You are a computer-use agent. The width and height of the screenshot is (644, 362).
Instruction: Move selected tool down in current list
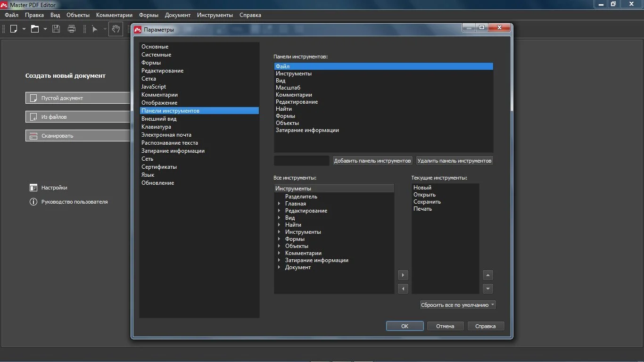[x=488, y=288]
